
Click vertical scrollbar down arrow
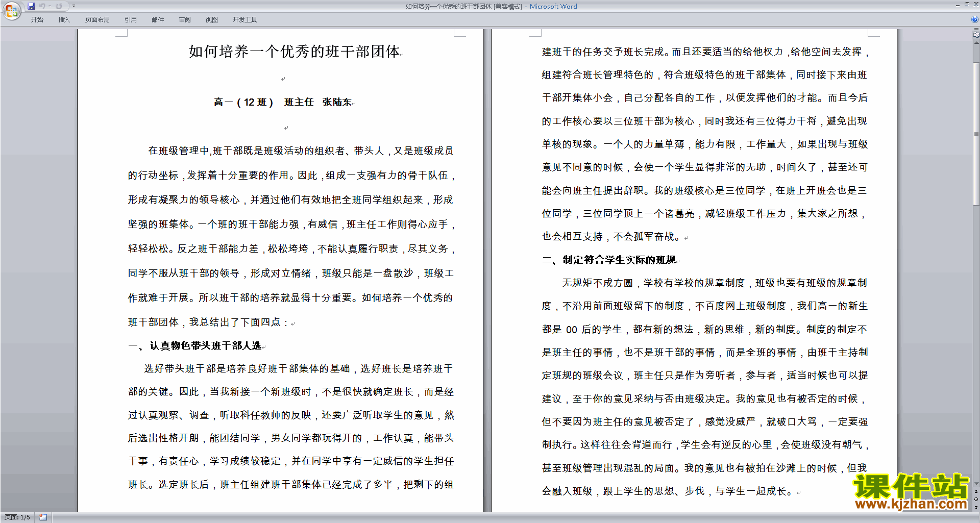tap(976, 483)
